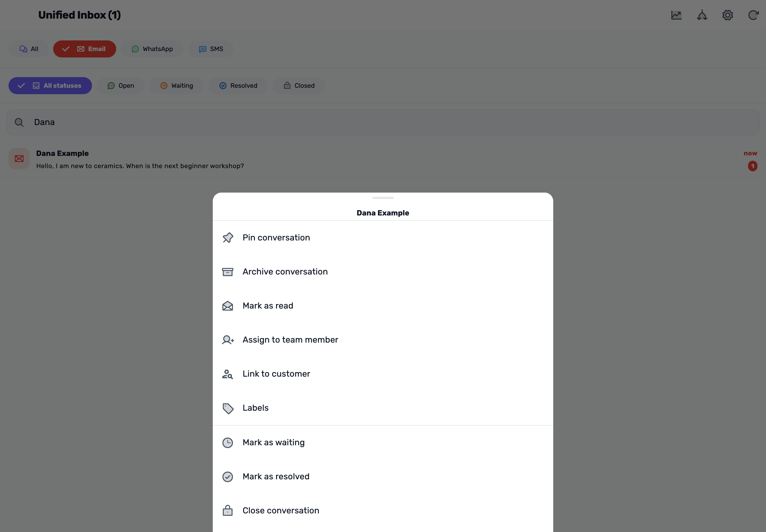Filter by WhatsApp channel
This screenshot has width=766, height=532.
click(x=152, y=49)
